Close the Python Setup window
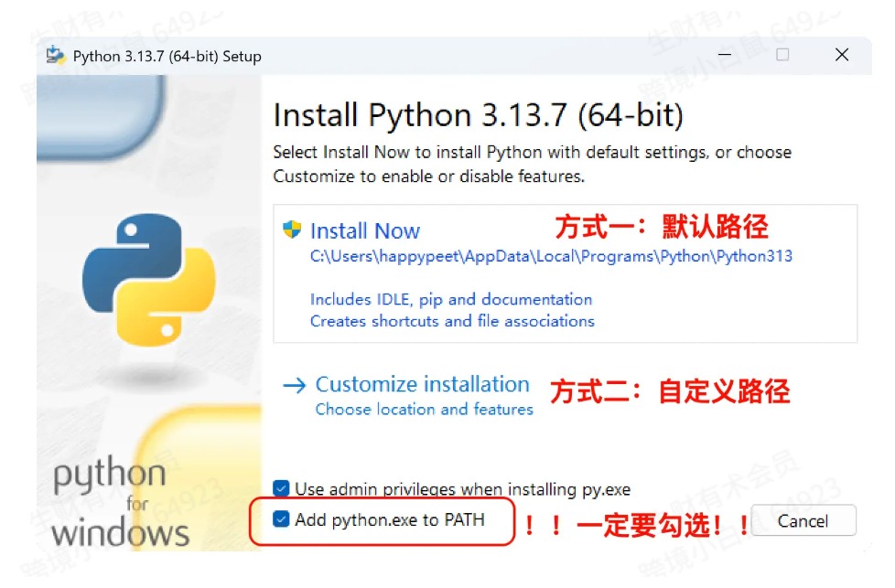This screenshot has height=588, width=895. (x=842, y=55)
